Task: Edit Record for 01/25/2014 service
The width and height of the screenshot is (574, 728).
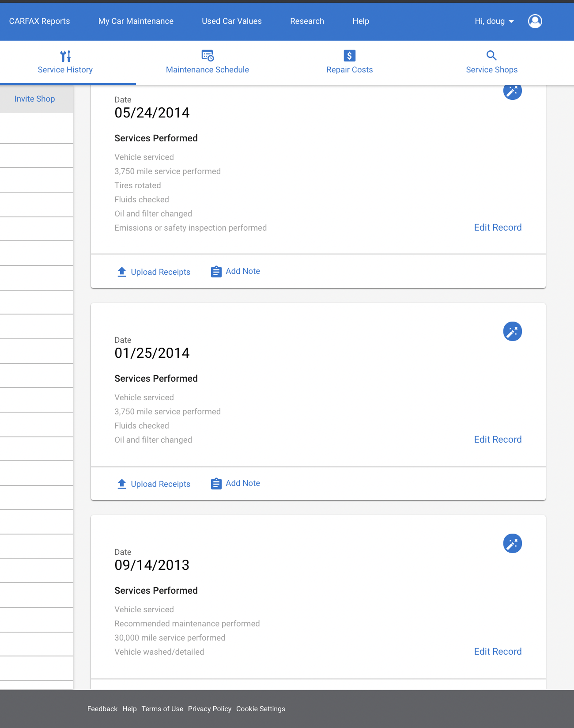Action: 498,440
